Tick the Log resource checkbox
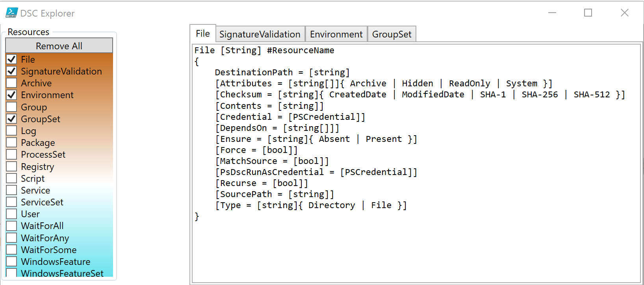644x285 pixels. tap(11, 130)
